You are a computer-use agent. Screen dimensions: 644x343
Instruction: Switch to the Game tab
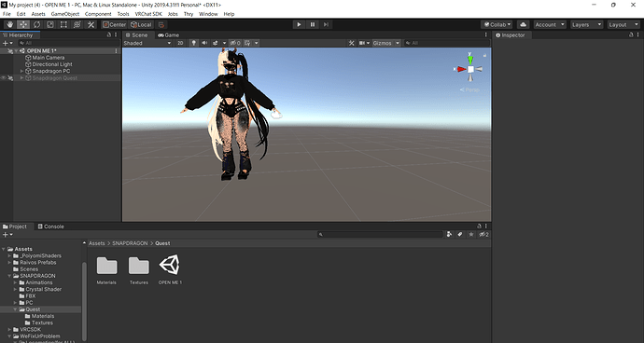coord(168,34)
